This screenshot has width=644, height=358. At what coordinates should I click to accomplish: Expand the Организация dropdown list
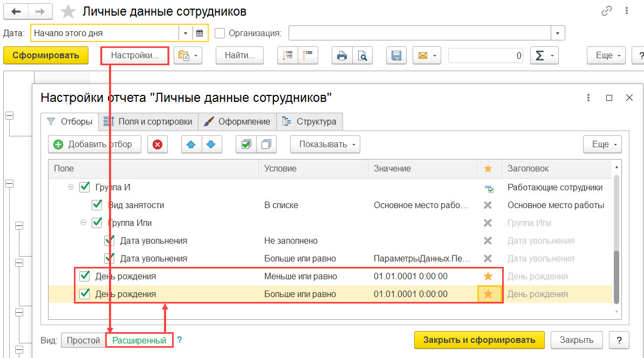coord(557,33)
